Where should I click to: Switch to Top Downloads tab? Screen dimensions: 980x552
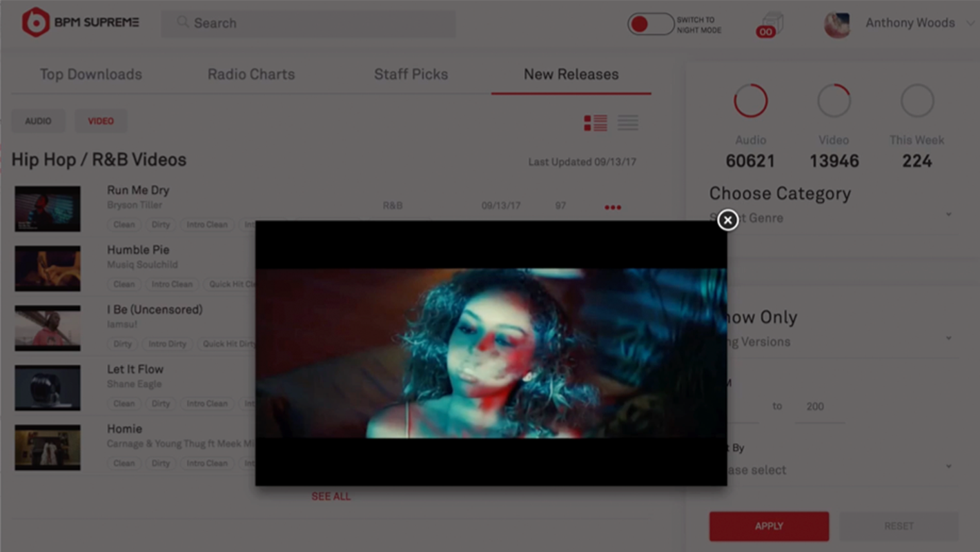90,75
